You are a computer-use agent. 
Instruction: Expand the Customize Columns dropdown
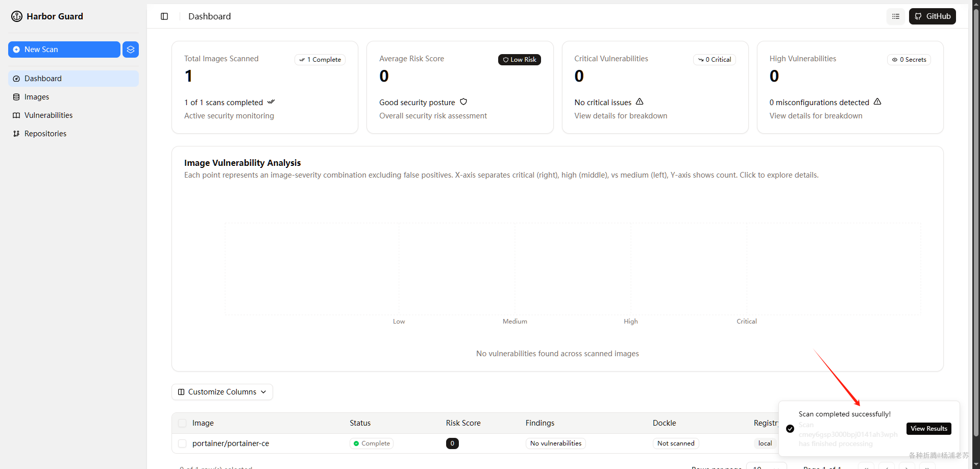coord(222,392)
